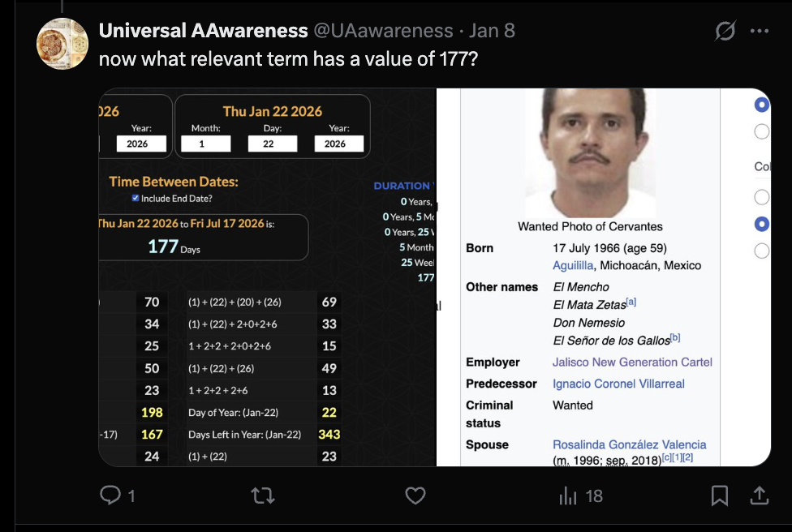Image resolution: width=792 pixels, height=532 pixels.
Task: Open Universal AAwareness profile avatar
Action: click(62, 44)
